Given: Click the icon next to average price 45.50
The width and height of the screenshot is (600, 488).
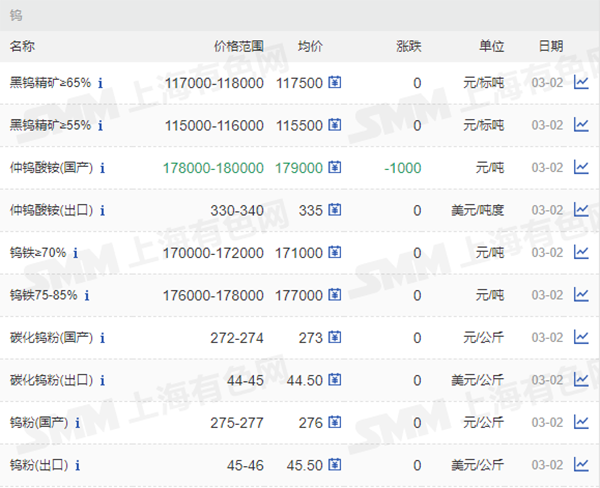Looking at the screenshot, I should pos(335,465).
